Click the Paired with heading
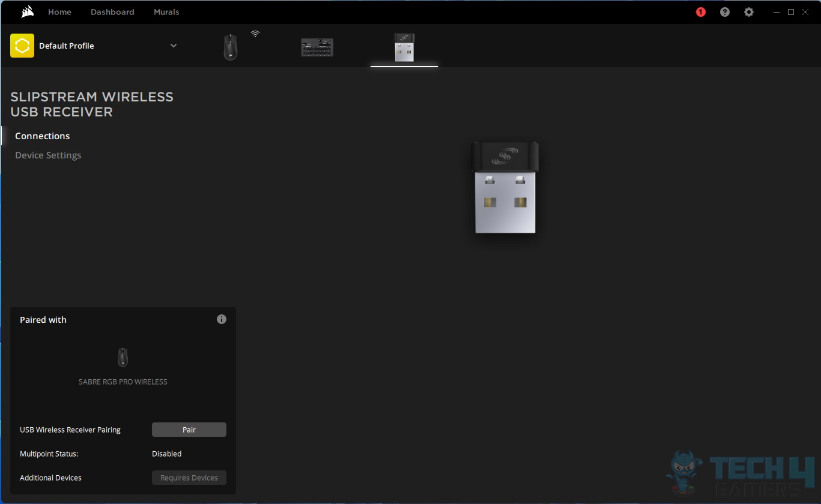The image size is (821, 504). point(43,320)
